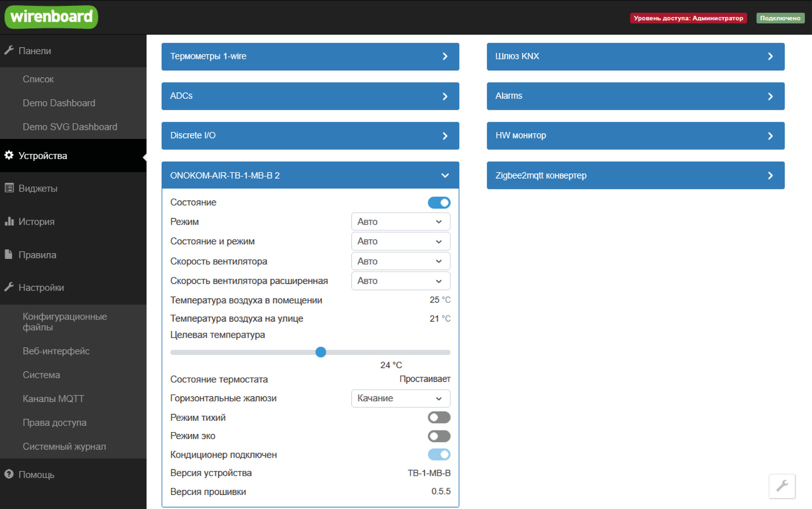Open the Горизонтальные жалюзи dropdown
Image resolution: width=812 pixels, height=509 pixels.
[400, 398]
